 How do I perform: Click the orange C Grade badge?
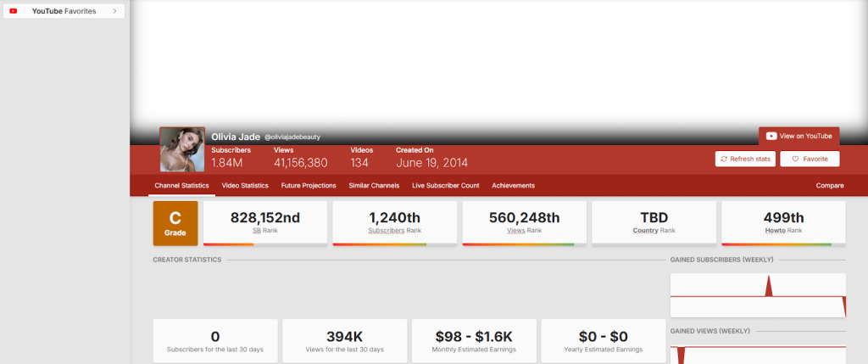coord(175,223)
